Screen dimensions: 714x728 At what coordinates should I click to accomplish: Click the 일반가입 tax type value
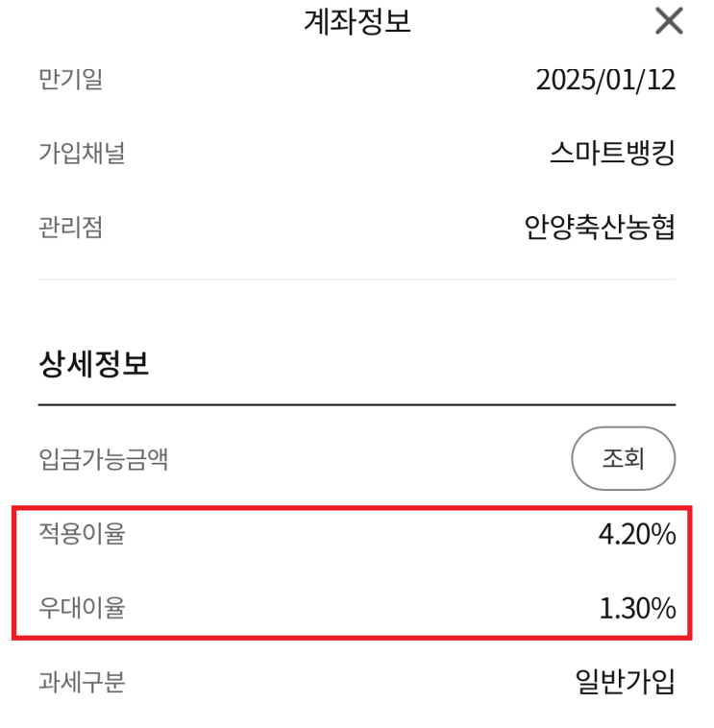click(625, 682)
